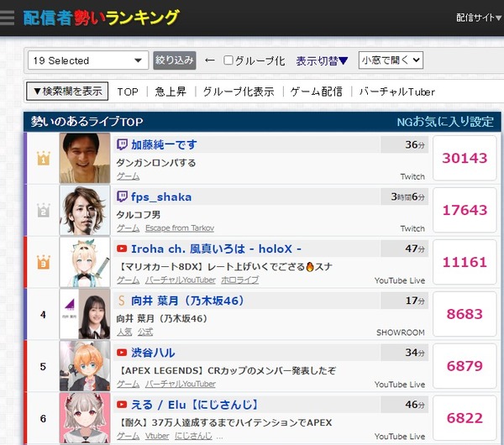Open the hamburger menu icon
The image size is (504, 445).
tap(7, 18)
